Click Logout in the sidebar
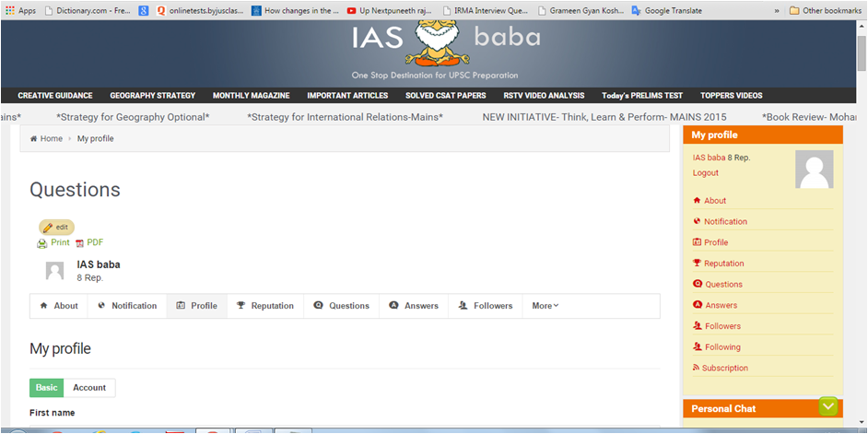The image size is (868, 434). click(x=705, y=172)
